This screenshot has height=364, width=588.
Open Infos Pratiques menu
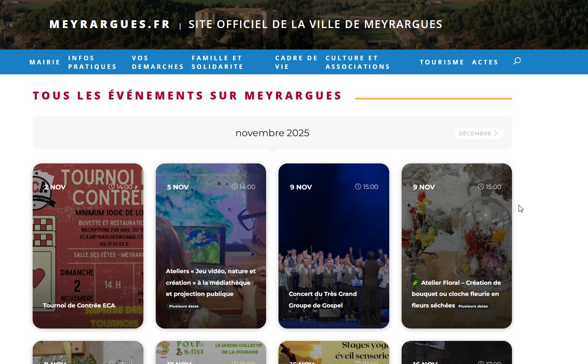click(92, 62)
